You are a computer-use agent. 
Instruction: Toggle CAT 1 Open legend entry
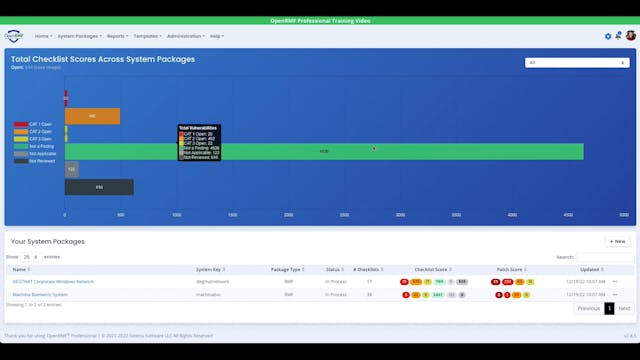click(33, 124)
